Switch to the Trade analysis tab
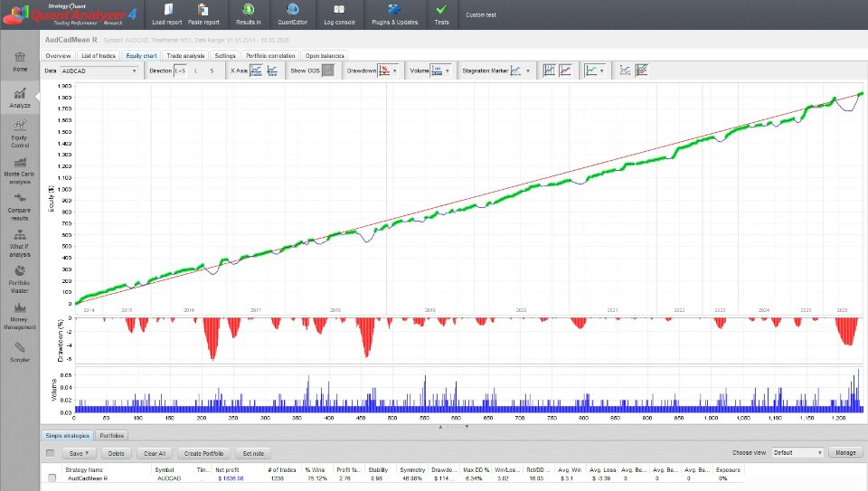Screen dimensions: 868x491 tap(185, 56)
